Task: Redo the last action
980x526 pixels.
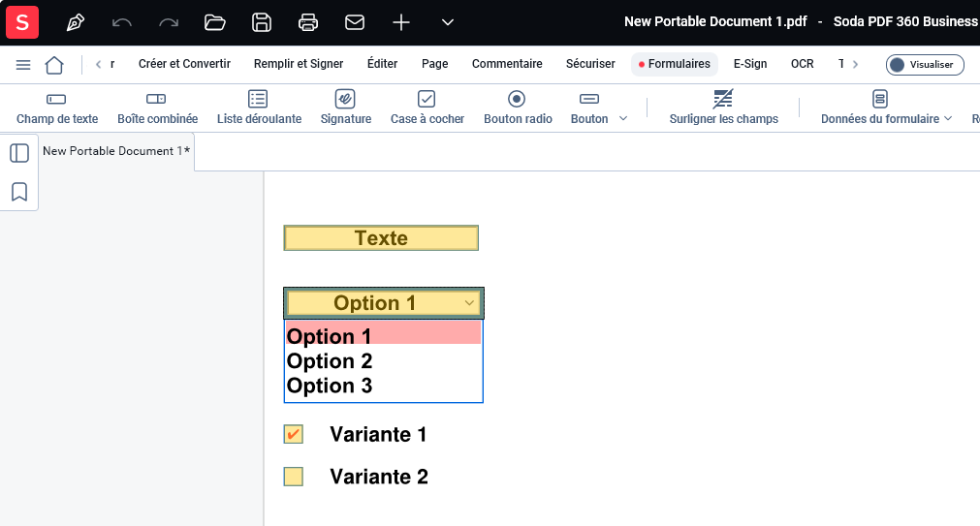Action: (x=168, y=23)
